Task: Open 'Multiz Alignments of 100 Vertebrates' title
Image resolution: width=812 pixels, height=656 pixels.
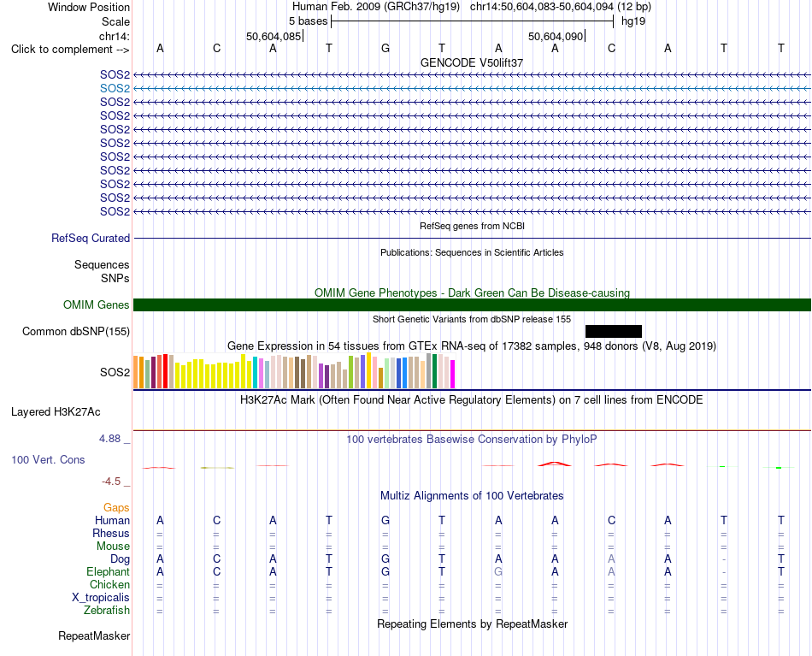Action: coord(472,495)
